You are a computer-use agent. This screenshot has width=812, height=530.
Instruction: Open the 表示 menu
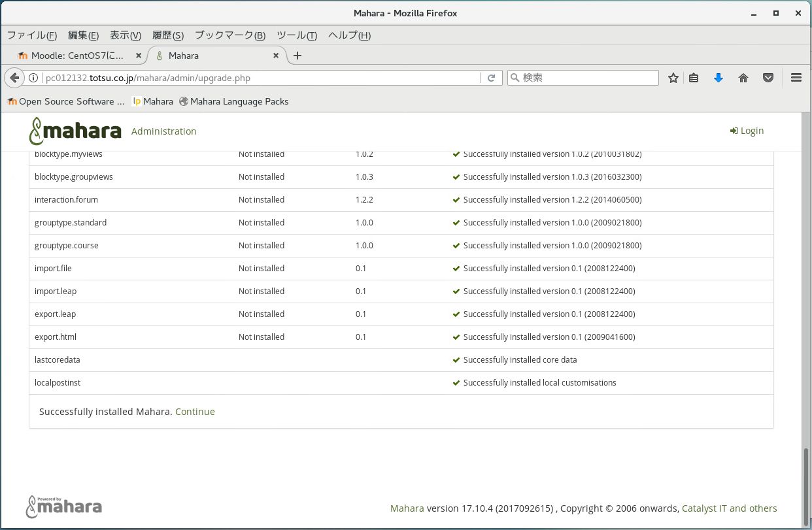tap(126, 35)
